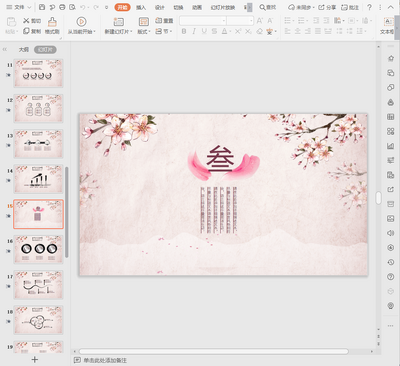Image resolution: width=400 pixels, height=366 pixels.
Task: Open the cloud sync (未同步) dropdown
Action: 301,7
